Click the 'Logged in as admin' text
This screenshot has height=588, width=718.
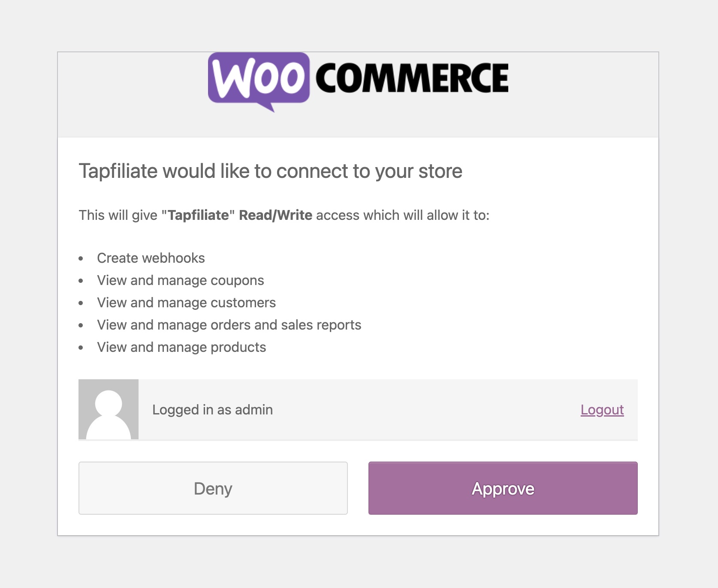point(212,410)
